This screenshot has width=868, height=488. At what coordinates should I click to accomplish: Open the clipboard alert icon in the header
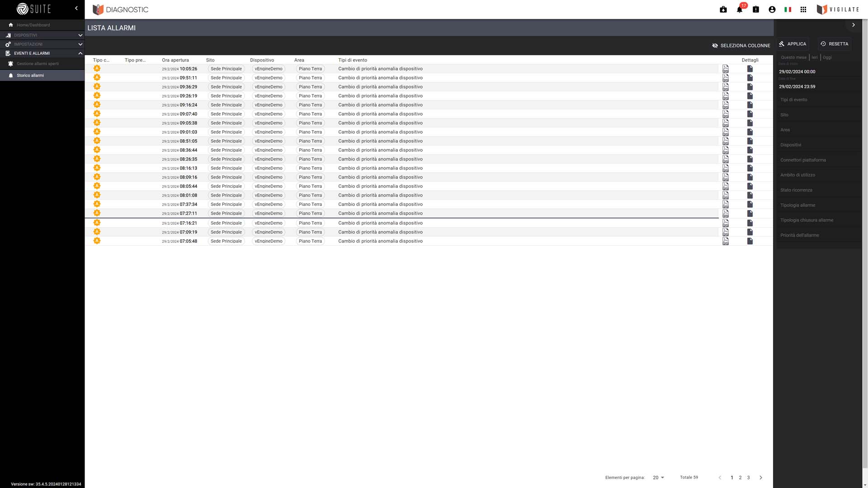(756, 9)
